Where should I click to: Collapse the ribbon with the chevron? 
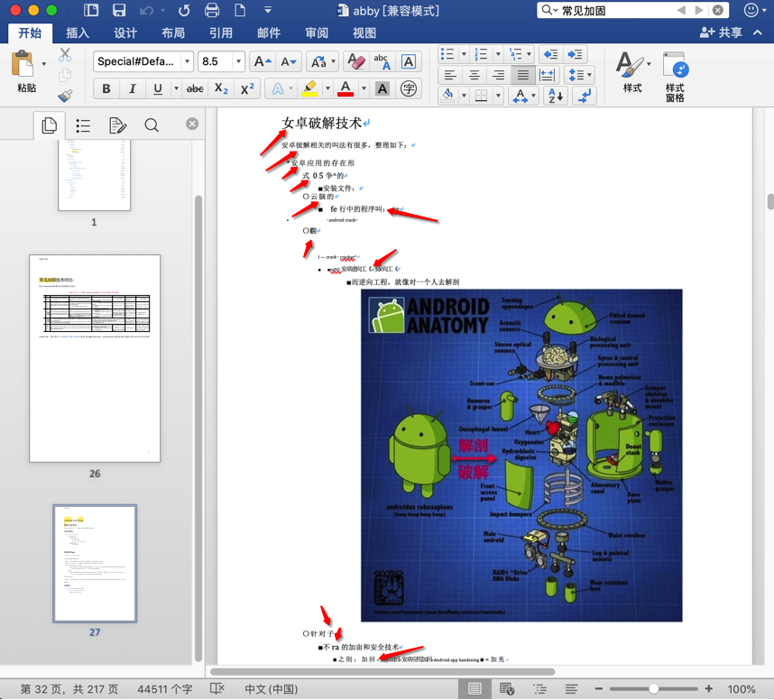757,32
